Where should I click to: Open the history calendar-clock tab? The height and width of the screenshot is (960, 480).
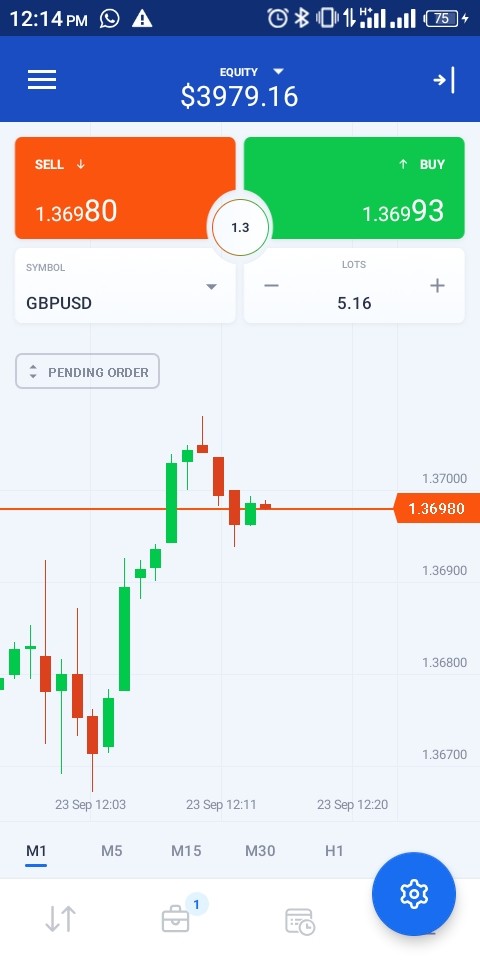pyautogui.click(x=300, y=921)
